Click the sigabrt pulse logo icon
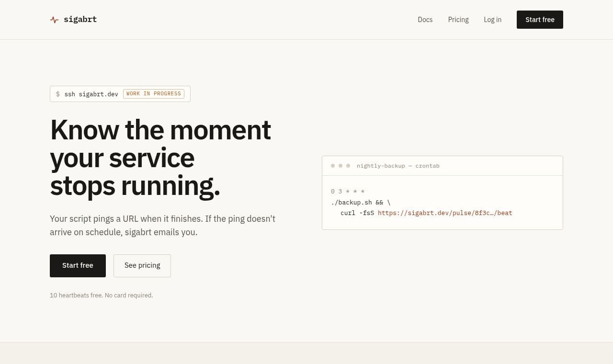Image resolution: width=613 pixels, height=364 pixels. click(x=54, y=20)
